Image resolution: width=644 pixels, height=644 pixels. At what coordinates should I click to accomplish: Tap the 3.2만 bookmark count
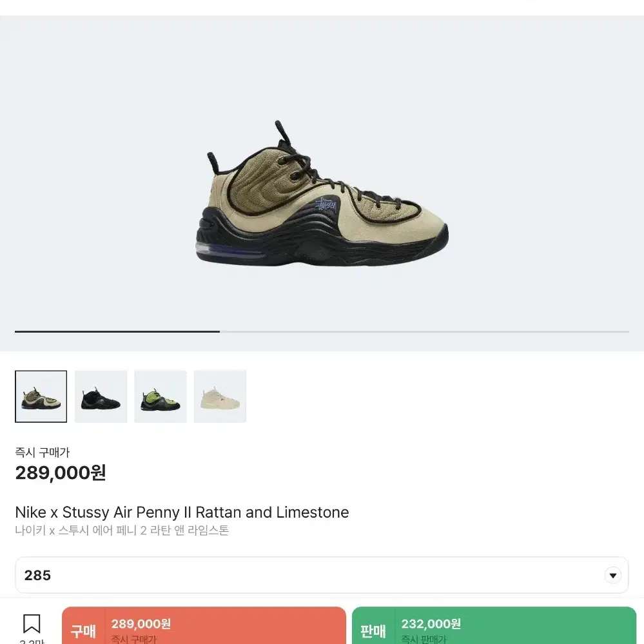pos(32,641)
